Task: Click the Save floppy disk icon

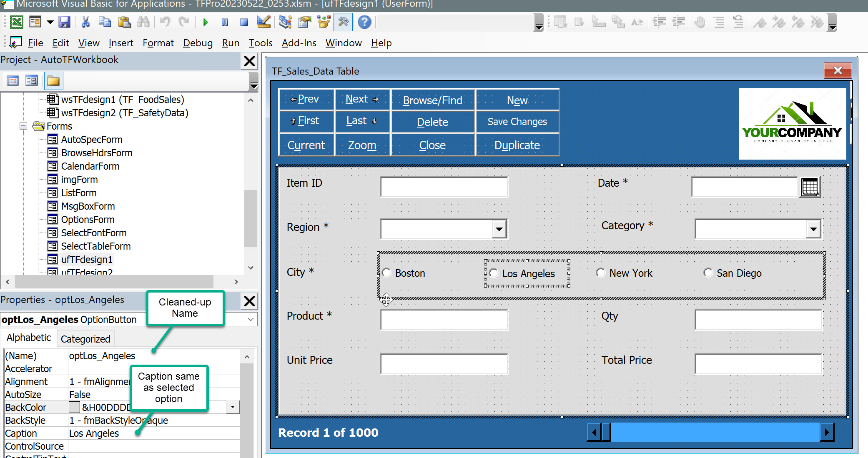Action: pos(64,22)
